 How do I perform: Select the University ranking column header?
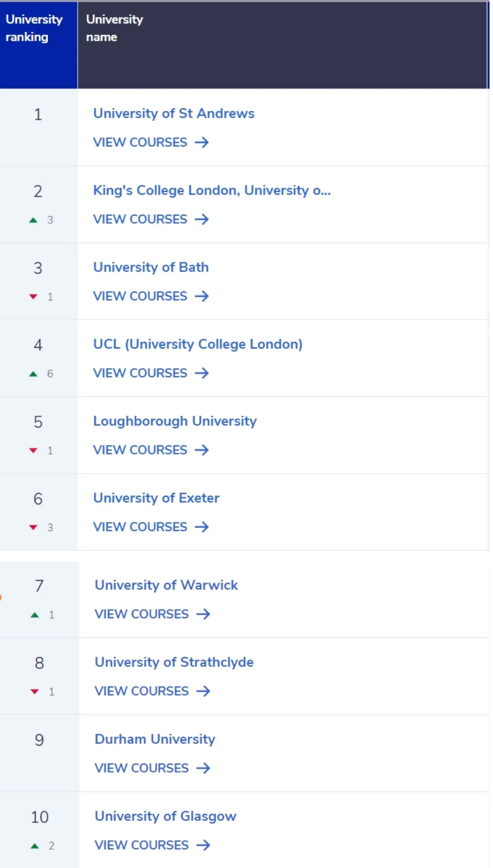[39, 45]
